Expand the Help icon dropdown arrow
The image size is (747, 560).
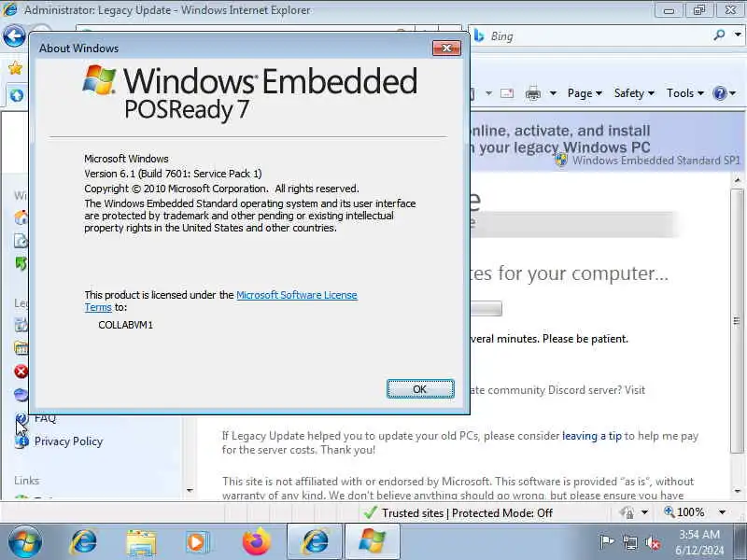(733, 93)
